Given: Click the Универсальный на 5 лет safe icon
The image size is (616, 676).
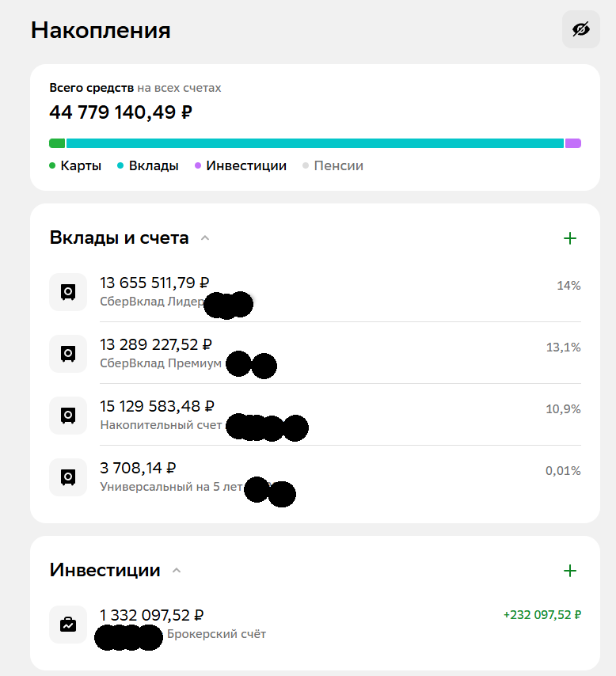Looking at the screenshot, I should point(68,477).
